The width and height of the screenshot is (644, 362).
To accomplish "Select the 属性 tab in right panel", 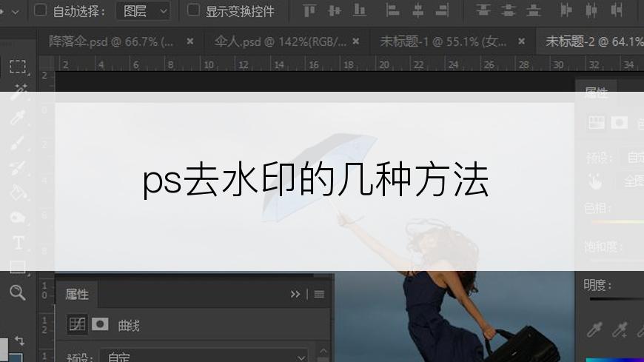I will pyautogui.click(x=596, y=93).
